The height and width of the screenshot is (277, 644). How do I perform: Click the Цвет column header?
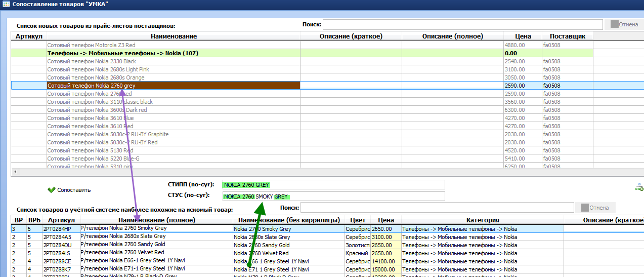[x=358, y=220]
